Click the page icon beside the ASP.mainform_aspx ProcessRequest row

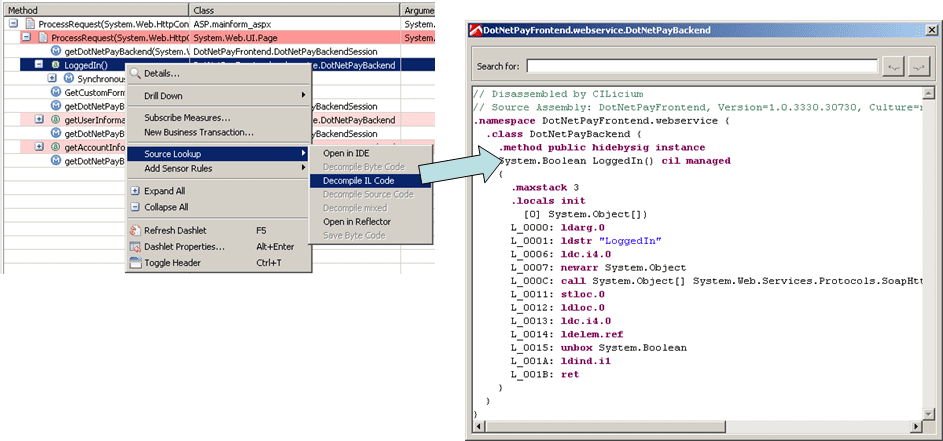[x=29, y=24]
